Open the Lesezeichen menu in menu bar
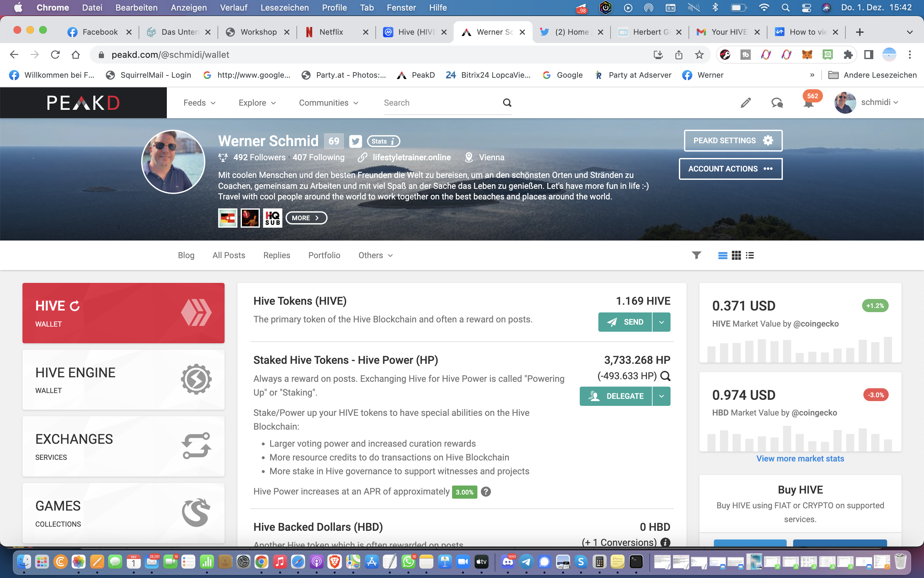The image size is (924, 578). point(285,8)
